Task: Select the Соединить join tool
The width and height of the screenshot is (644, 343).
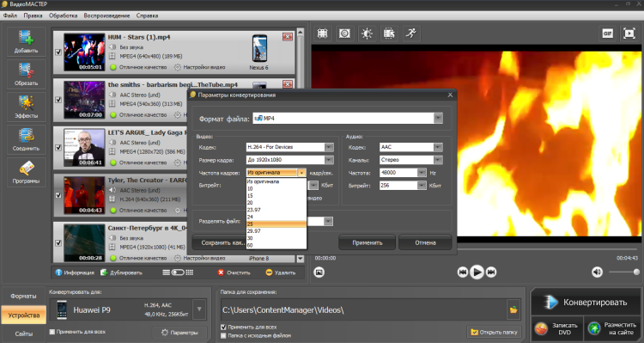Action: coord(26,139)
